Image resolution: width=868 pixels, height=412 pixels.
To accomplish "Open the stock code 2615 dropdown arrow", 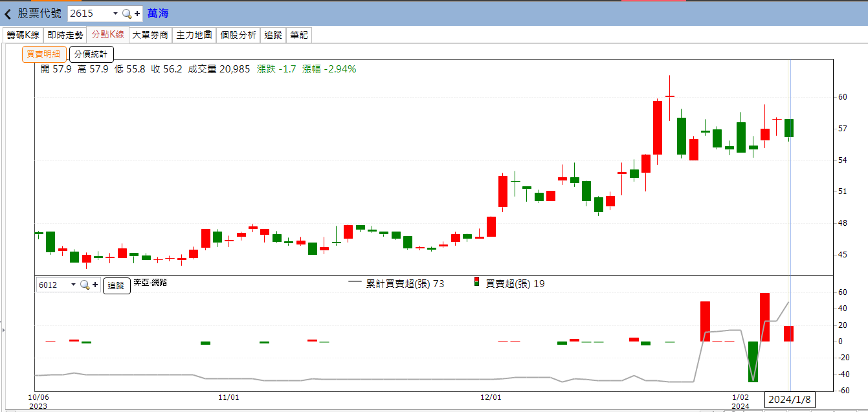I will click(115, 14).
